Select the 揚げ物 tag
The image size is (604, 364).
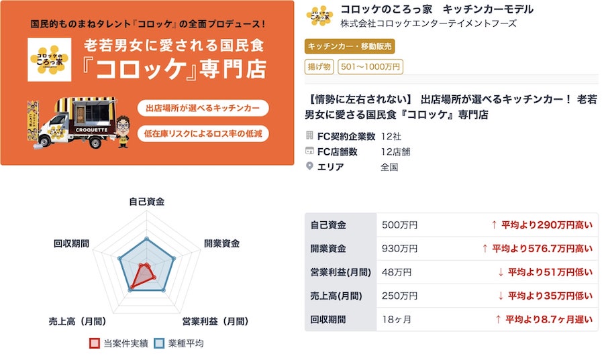[319, 66]
